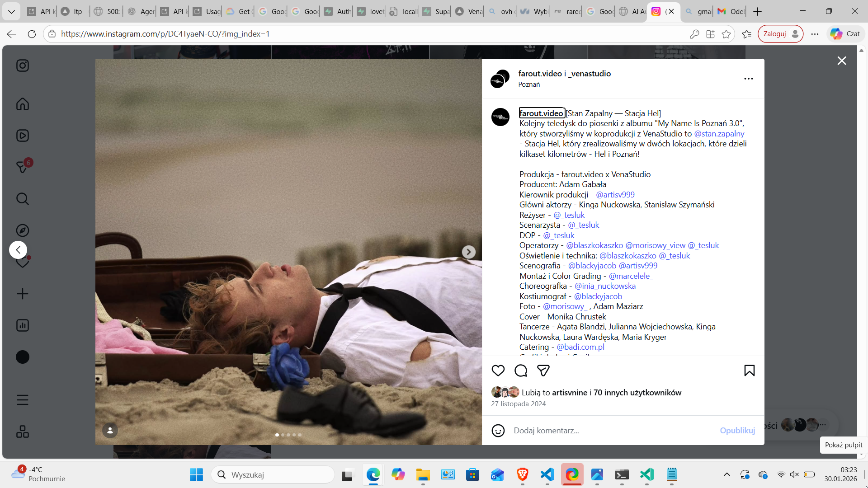Jump to third carousel dot indicator
Image resolution: width=868 pixels, height=488 pixels.
288,435
